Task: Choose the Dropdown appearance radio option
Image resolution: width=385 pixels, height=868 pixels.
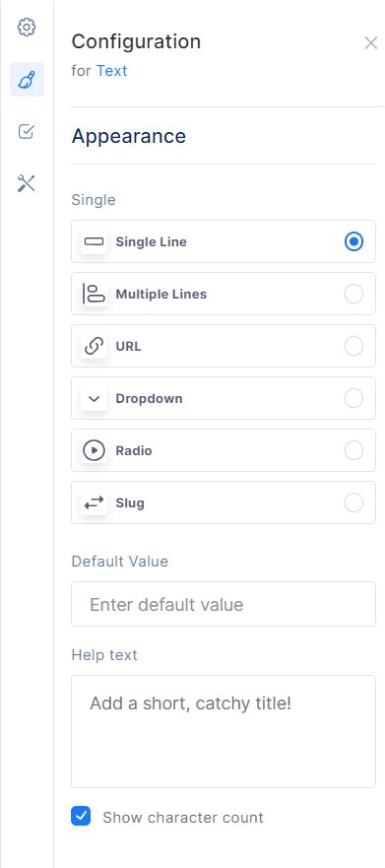Action: [x=354, y=398]
